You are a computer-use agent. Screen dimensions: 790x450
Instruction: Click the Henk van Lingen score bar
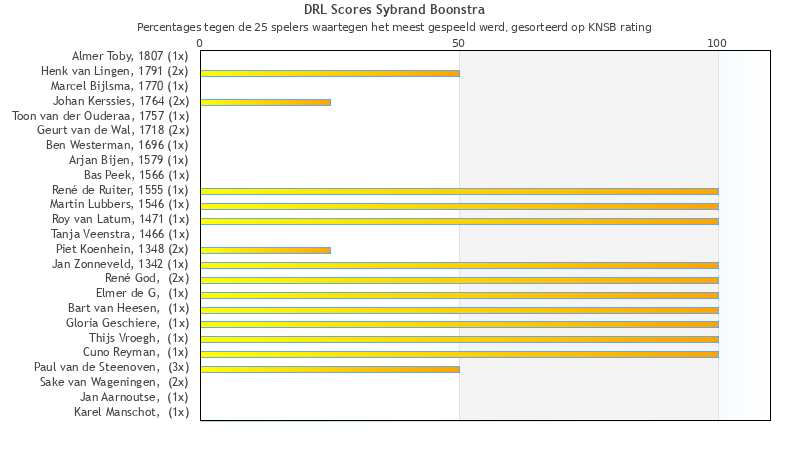click(x=330, y=73)
